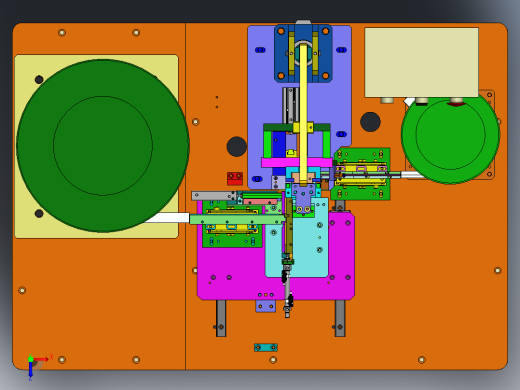520x390 pixels.
Task: Select the gray horizontal bar above green rail
Action: [213, 196]
